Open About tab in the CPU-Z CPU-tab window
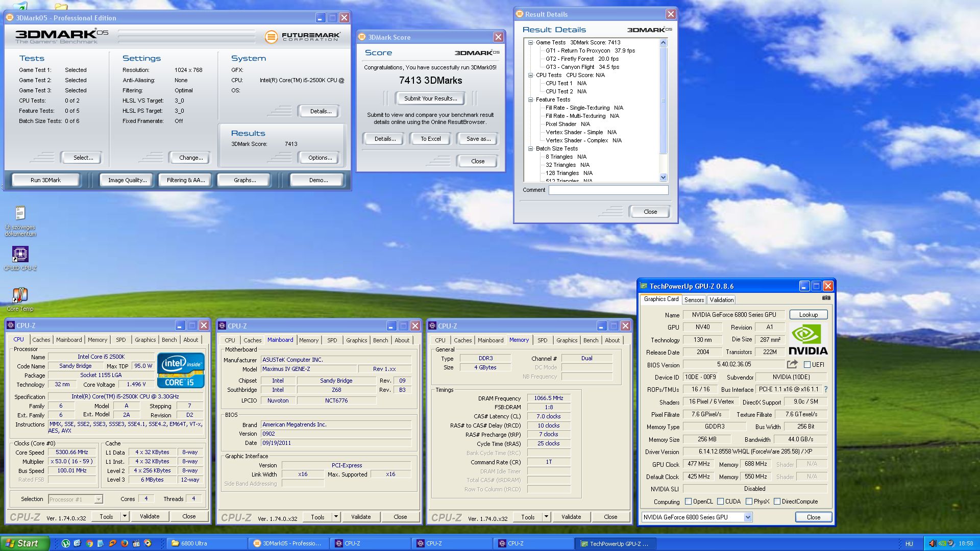 pyautogui.click(x=191, y=340)
